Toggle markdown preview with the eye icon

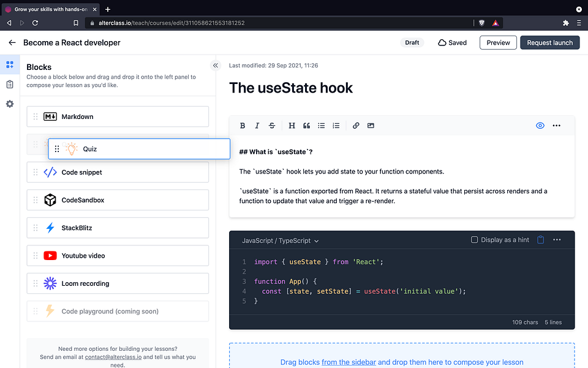(x=540, y=125)
